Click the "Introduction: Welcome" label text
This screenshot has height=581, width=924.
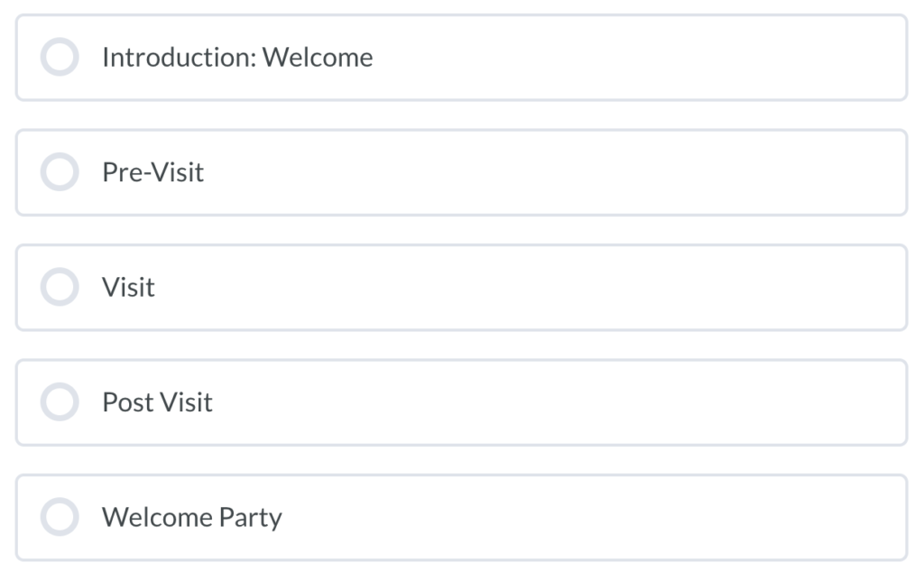236,58
